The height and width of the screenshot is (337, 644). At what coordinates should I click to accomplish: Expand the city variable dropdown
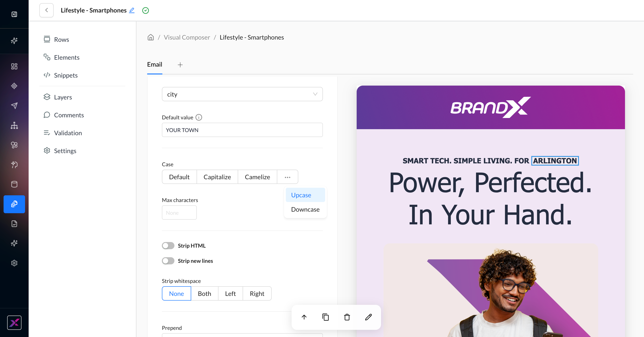(242, 94)
